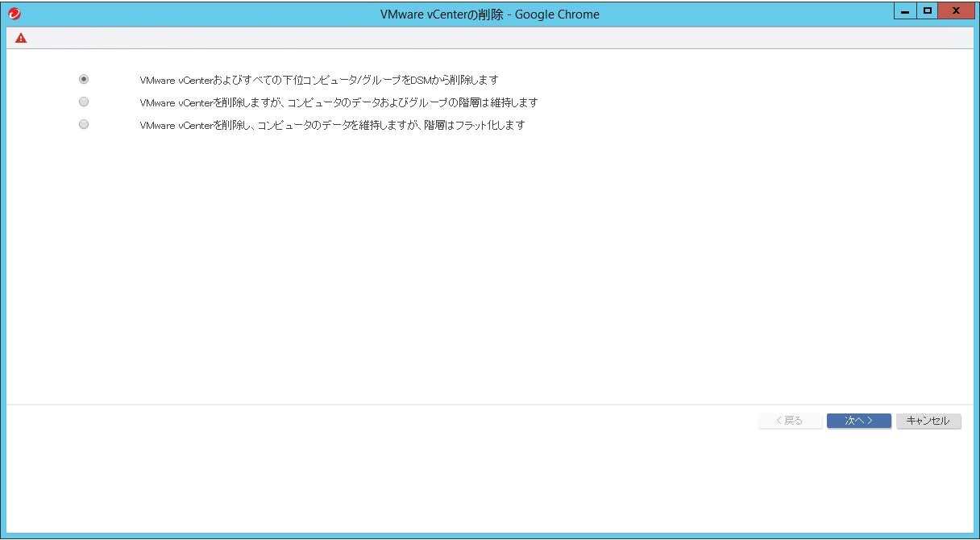Image resolution: width=980 pixels, height=540 pixels.
Task: Click the grey notification bar beside warning icon
Action: pyautogui.click(x=484, y=38)
